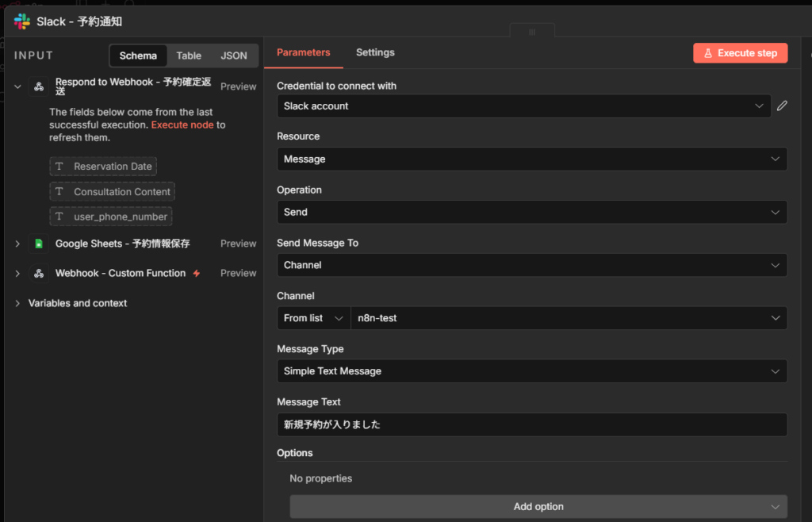This screenshot has height=522, width=812.
Task: Switch input view to Table
Action: [189, 56]
